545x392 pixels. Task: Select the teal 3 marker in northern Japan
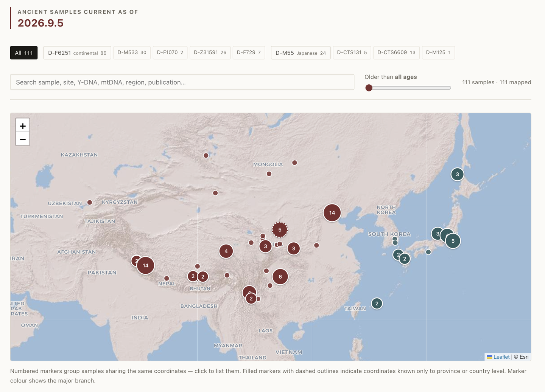click(x=457, y=174)
